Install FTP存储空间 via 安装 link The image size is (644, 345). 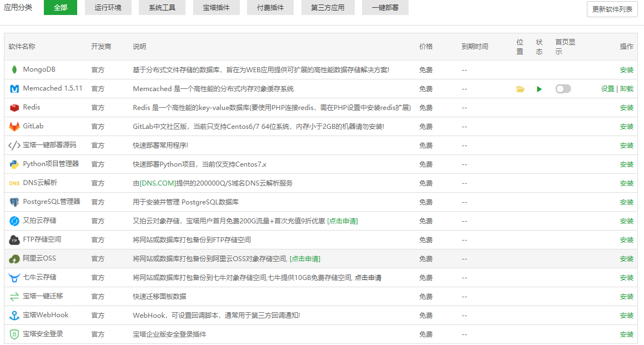[627, 240]
